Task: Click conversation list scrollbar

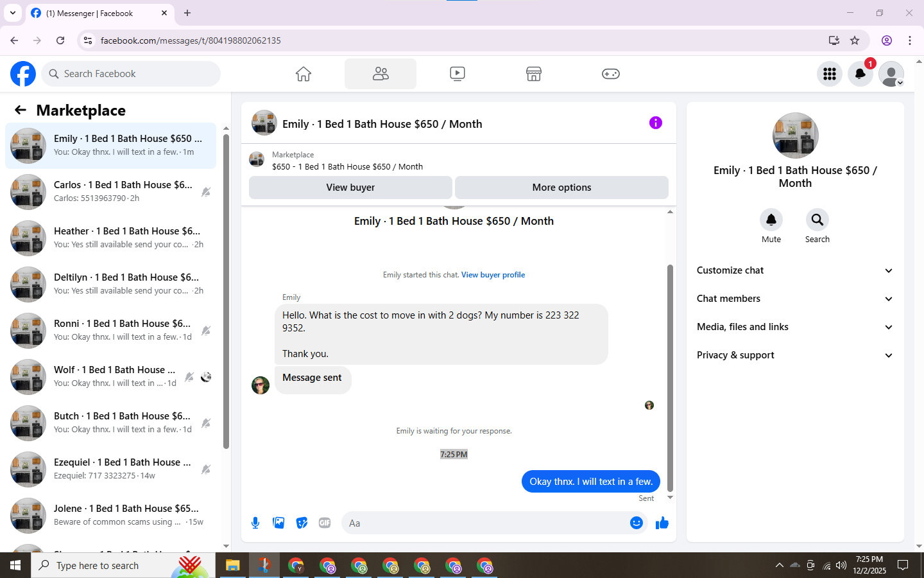Action: pos(226,292)
